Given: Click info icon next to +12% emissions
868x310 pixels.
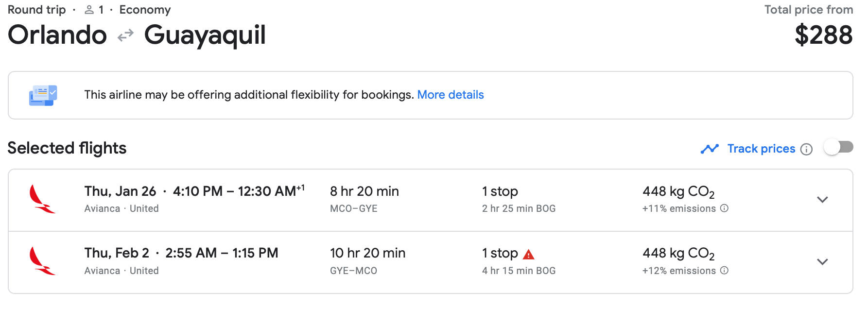Looking at the screenshot, I should tap(724, 271).
